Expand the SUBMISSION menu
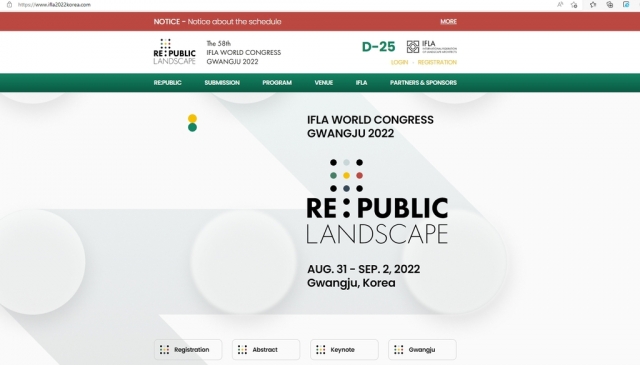 (x=222, y=82)
